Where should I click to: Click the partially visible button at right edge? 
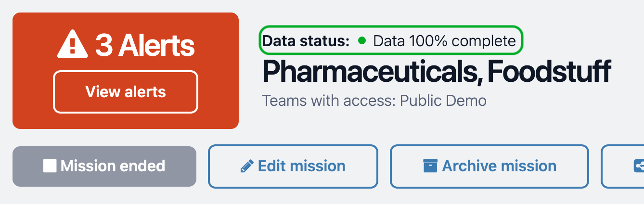[623, 166]
